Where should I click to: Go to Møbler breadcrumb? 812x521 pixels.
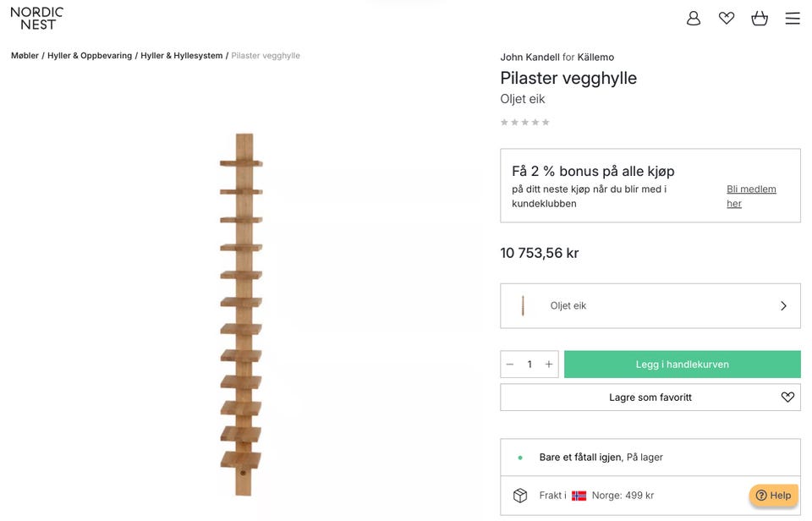(25, 56)
